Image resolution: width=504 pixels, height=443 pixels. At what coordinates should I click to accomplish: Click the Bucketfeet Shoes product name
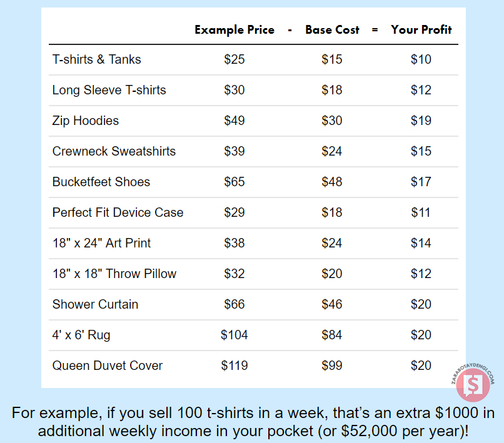click(101, 182)
